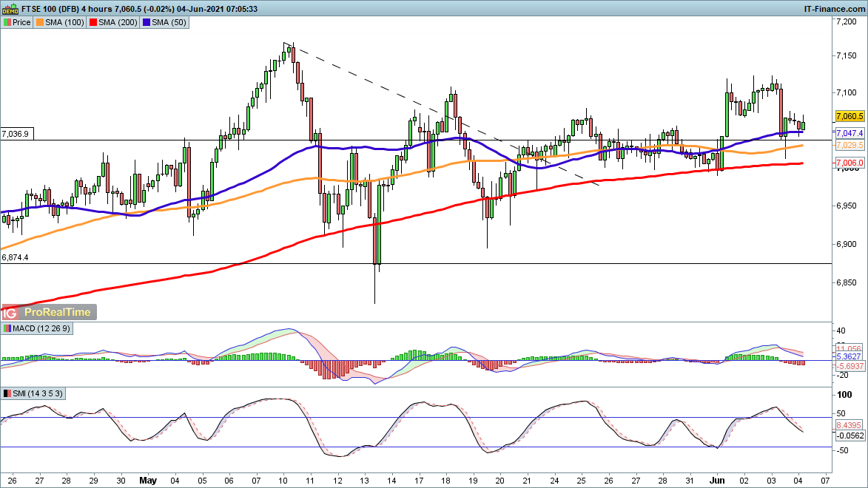868x488 pixels.
Task: Click the orange SMA (100) legend swatch
Action: 40,22
